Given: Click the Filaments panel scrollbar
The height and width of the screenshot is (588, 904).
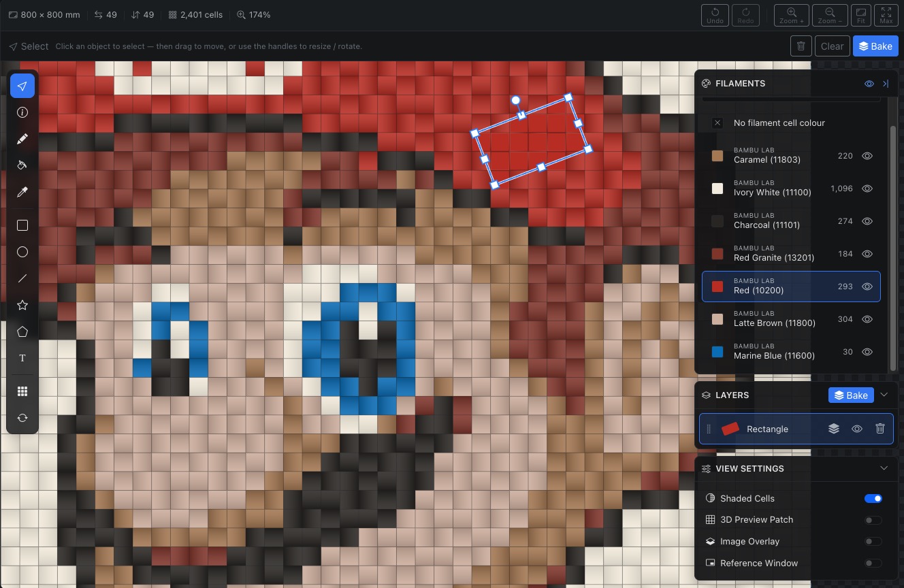Looking at the screenshot, I should [893, 248].
